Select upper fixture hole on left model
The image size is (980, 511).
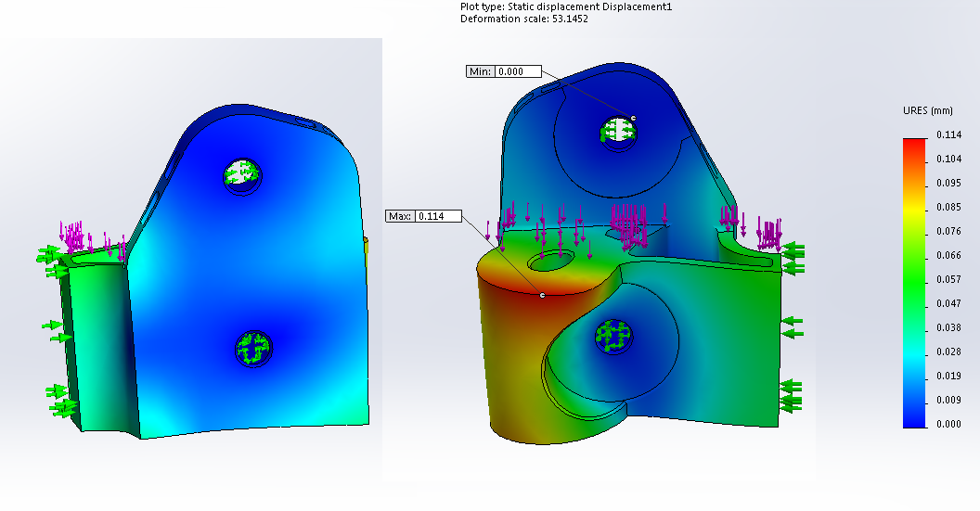point(242,176)
